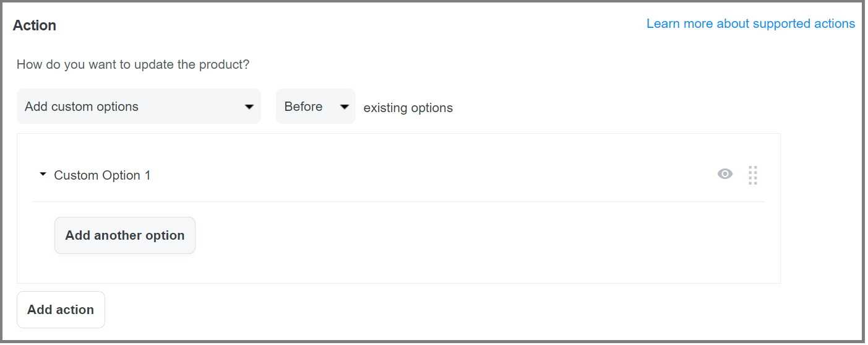Click the 'Add action' button
This screenshot has width=868, height=345.
(61, 310)
